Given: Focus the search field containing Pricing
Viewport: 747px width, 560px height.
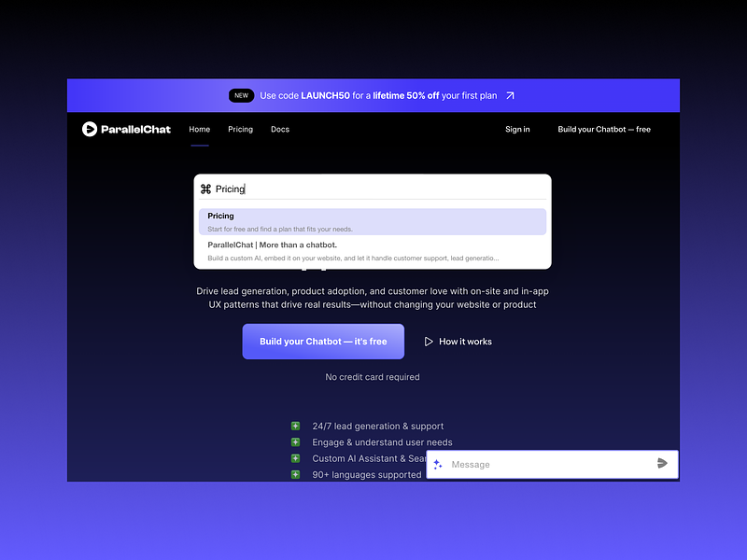Looking at the screenshot, I should tap(373, 189).
